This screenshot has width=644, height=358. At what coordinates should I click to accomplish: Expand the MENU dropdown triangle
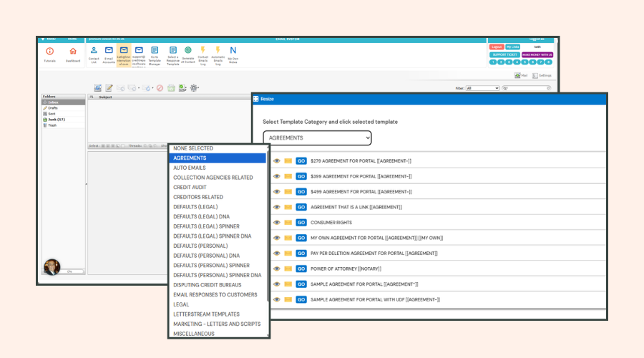point(43,39)
